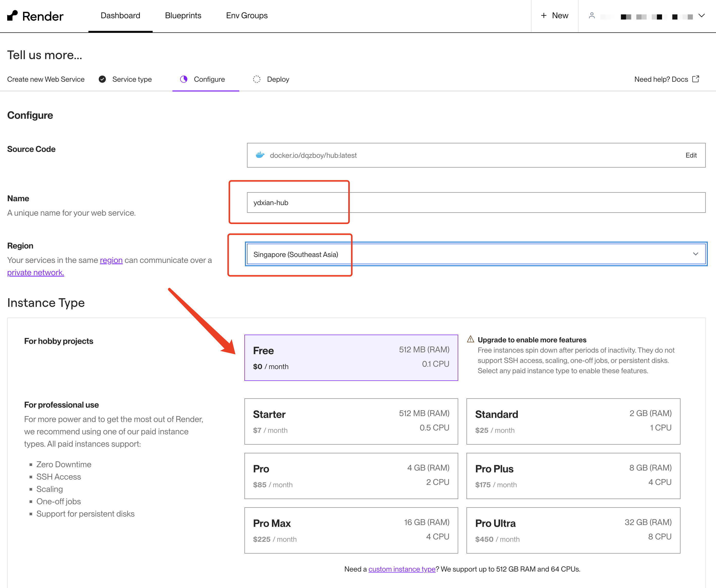
Task: Go to the Deploy step
Action: tap(271, 79)
